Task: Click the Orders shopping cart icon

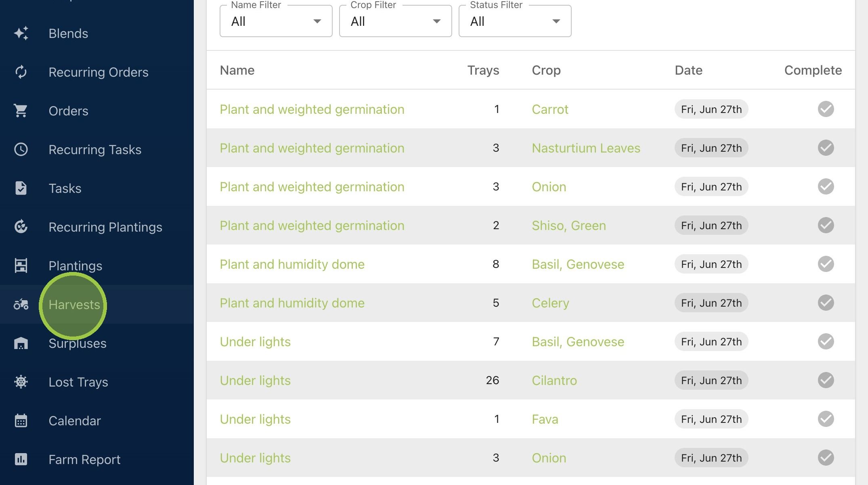Action: 21,111
